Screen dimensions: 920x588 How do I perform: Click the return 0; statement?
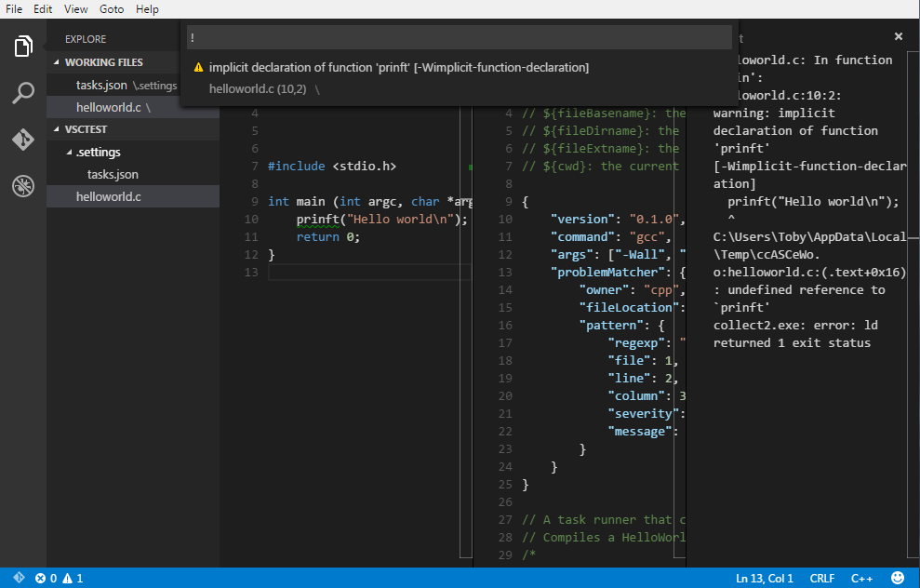(328, 237)
